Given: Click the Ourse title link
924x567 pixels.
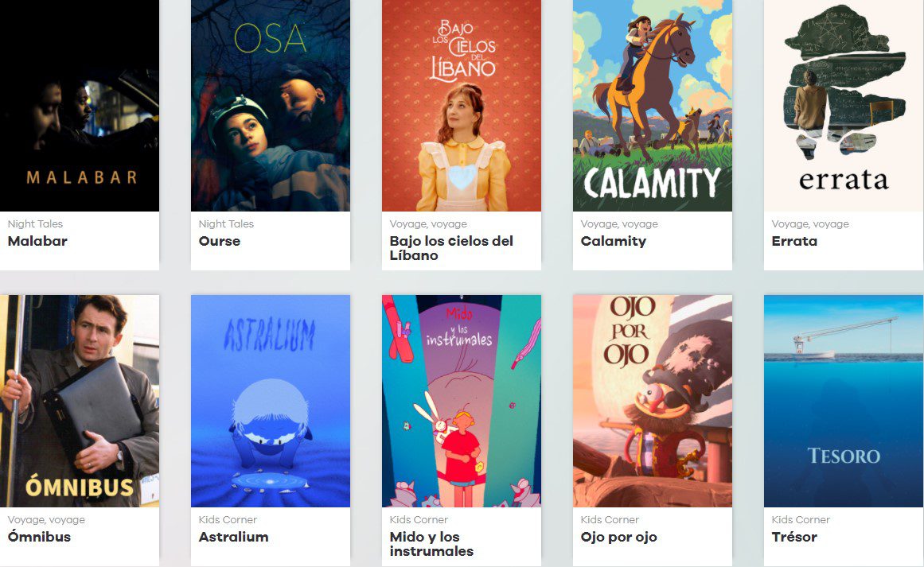Looking at the screenshot, I should coord(219,241).
